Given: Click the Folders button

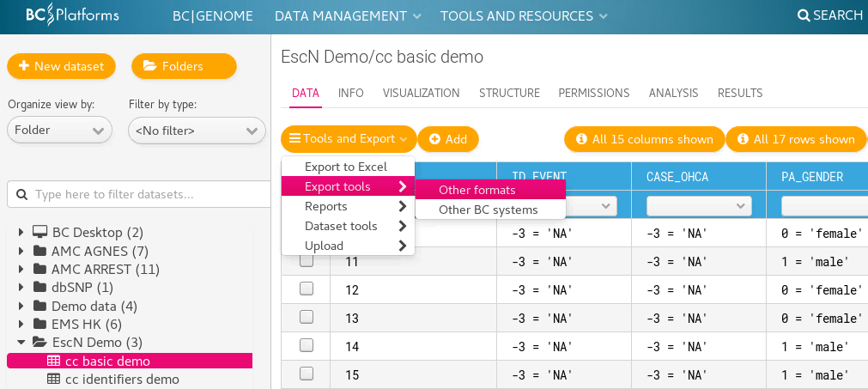Looking at the screenshot, I should tap(184, 66).
